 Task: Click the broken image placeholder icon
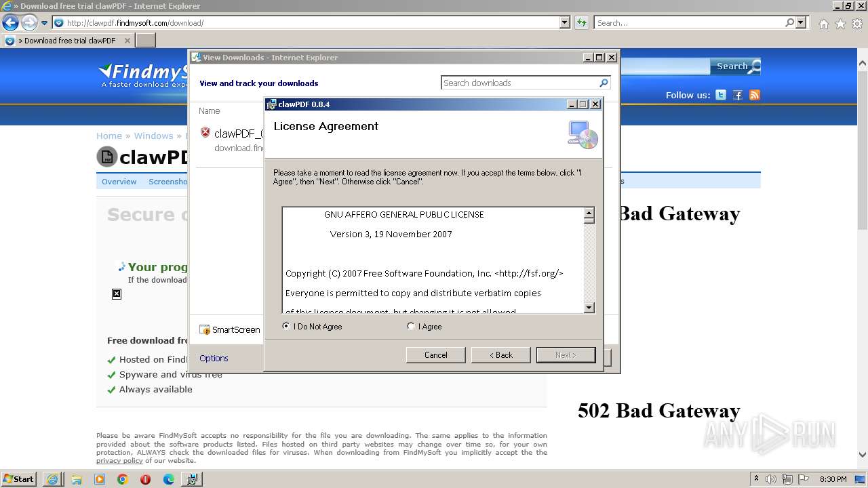point(117,294)
